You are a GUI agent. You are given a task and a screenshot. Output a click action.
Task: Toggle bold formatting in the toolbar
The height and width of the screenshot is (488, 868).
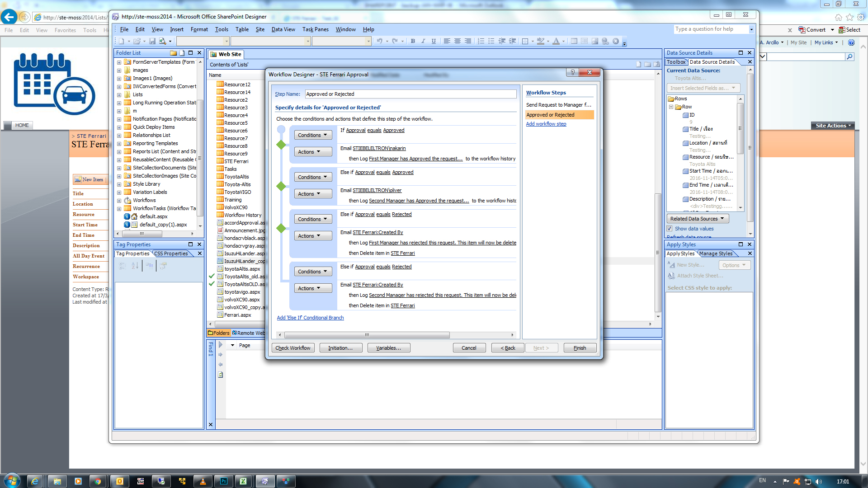pos(412,41)
